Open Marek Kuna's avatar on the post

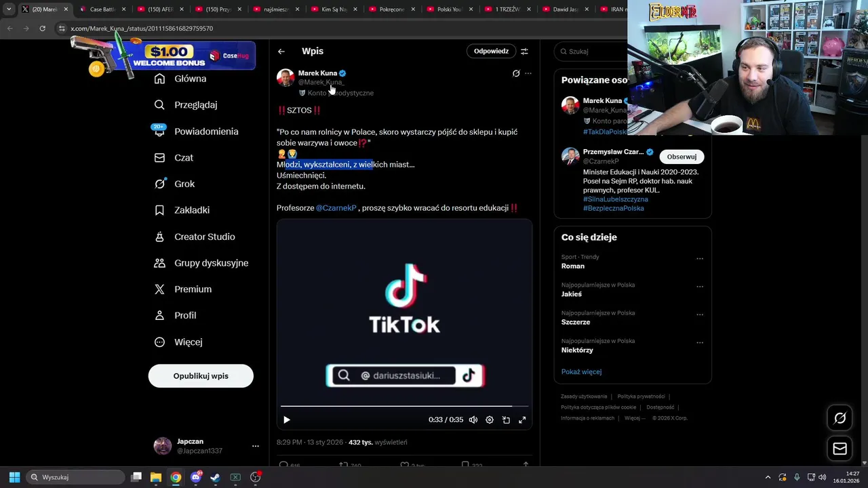click(285, 77)
